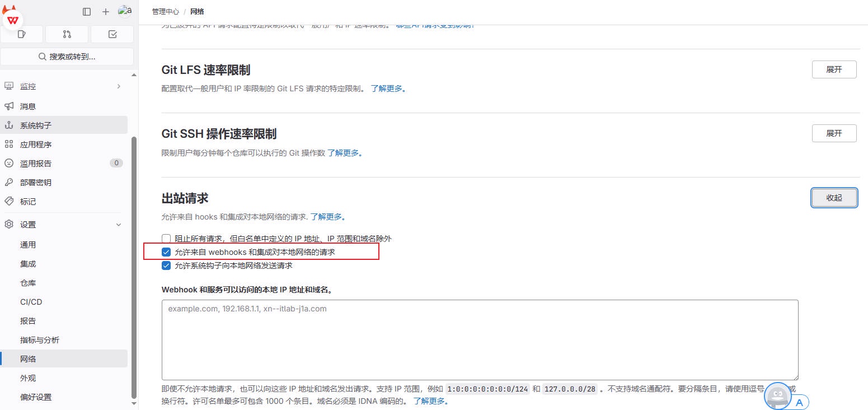The height and width of the screenshot is (410, 868).
Task: Expand the Git LFS 速率限制 section
Action: point(834,69)
